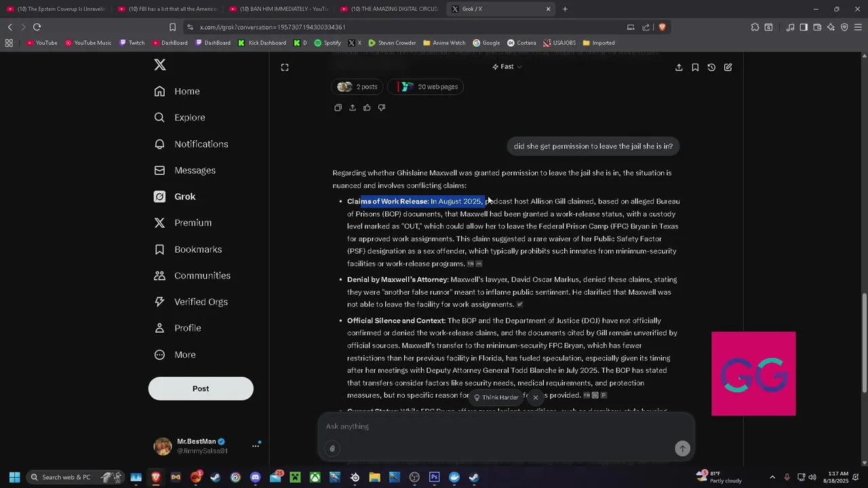Share the Grok conversation
Viewport: 868px width, 488px height.
point(679,67)
